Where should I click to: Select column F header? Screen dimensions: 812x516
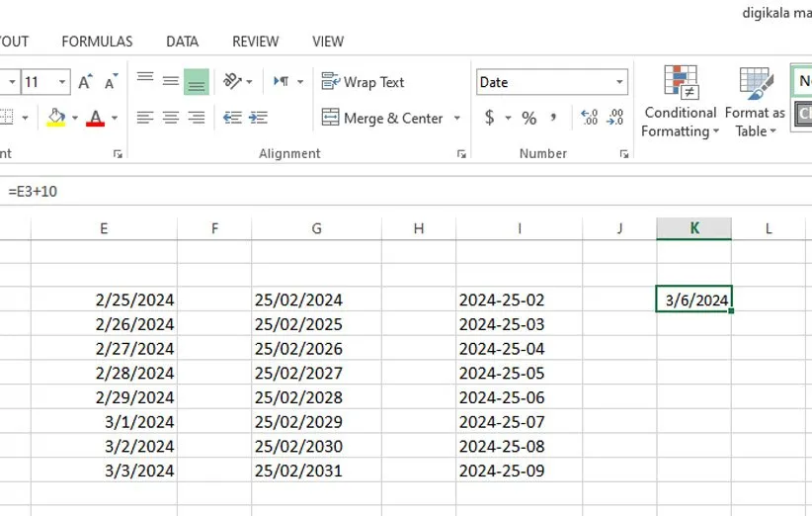pos(214,228)
